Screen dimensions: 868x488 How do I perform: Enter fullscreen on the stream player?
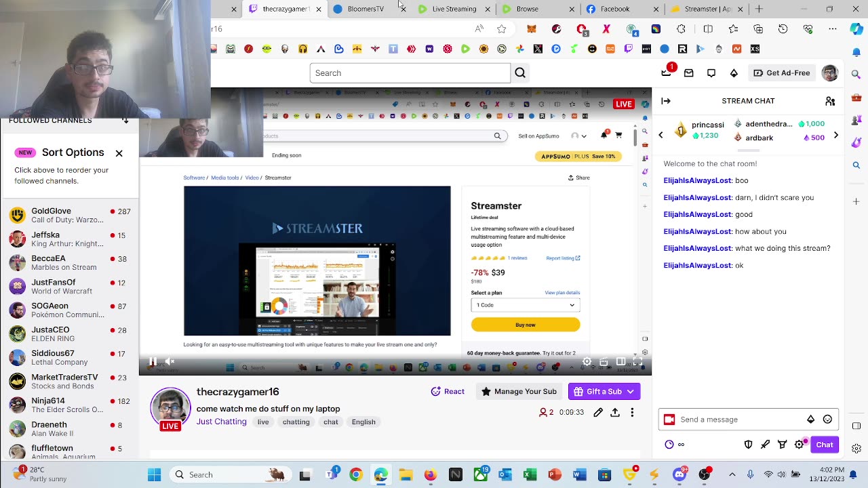pyautogui.click(x=637, y=362)
